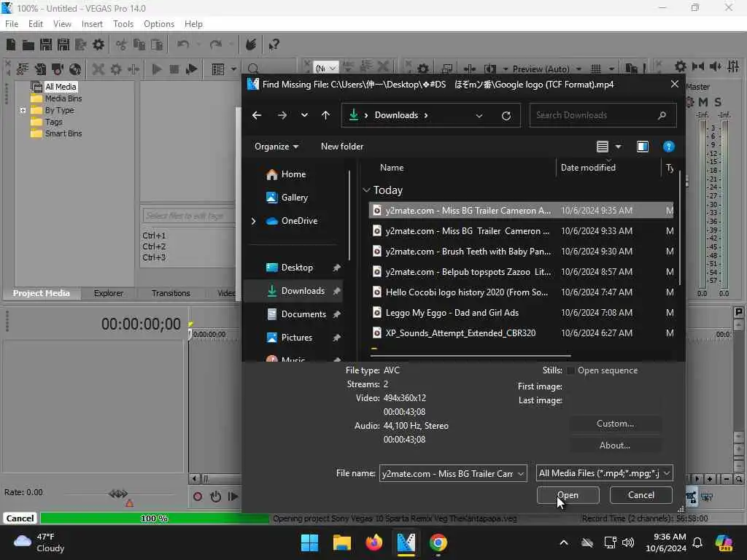Image resolution: width=747 pixels, height=560 pixels.
Task: Open the Preview (Auto) quality dropdown
Action: (x=579, y=69)
